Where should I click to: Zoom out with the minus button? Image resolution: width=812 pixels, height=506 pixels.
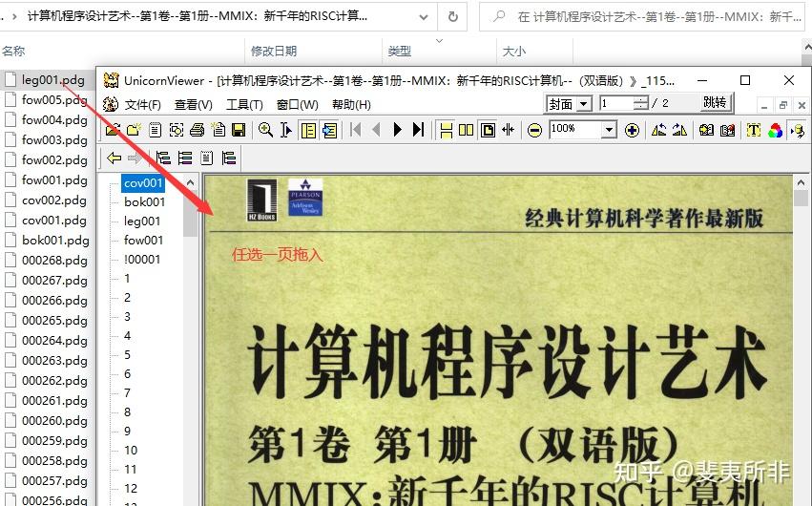click(x=534, y=130)
